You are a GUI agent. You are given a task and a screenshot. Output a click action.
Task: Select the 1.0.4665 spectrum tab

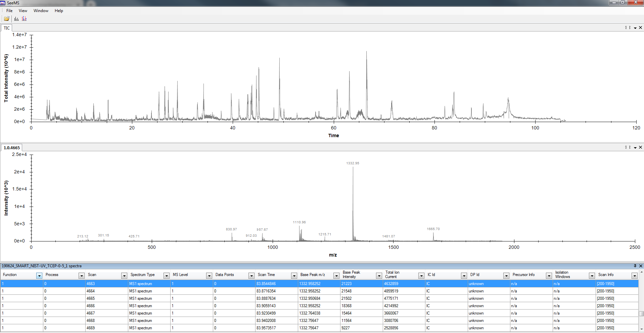click(x=12, y=148)
